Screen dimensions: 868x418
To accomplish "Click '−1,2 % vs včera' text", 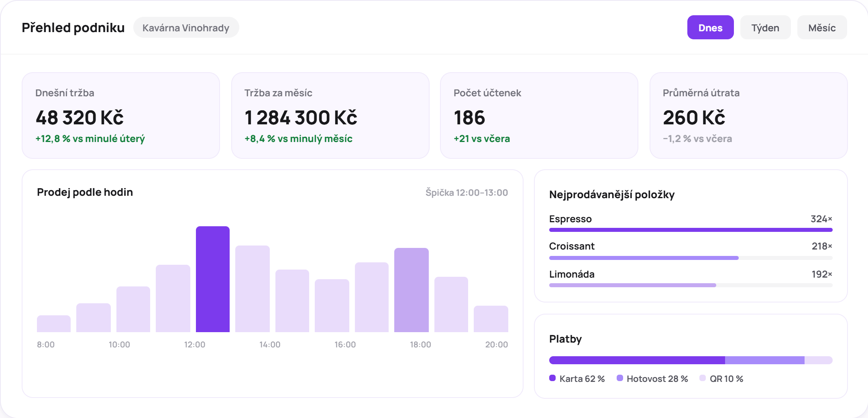I will tap(697, 139).
